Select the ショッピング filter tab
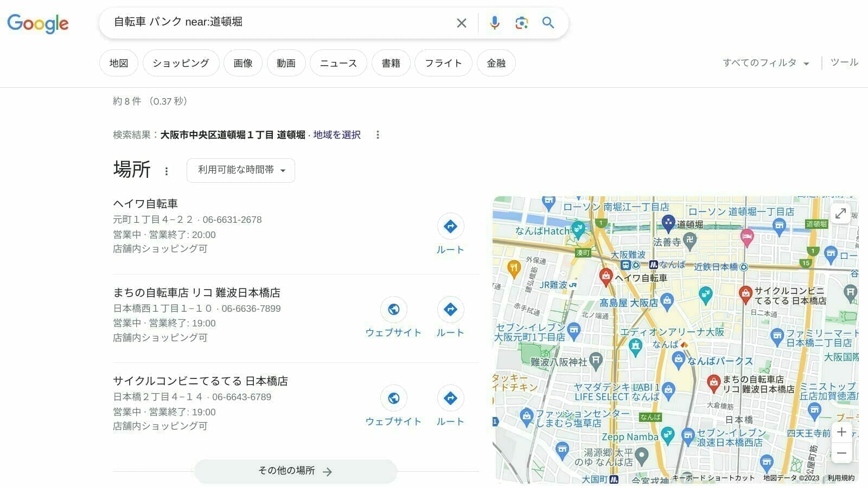The image size is (868, 488). click(181, 63)
